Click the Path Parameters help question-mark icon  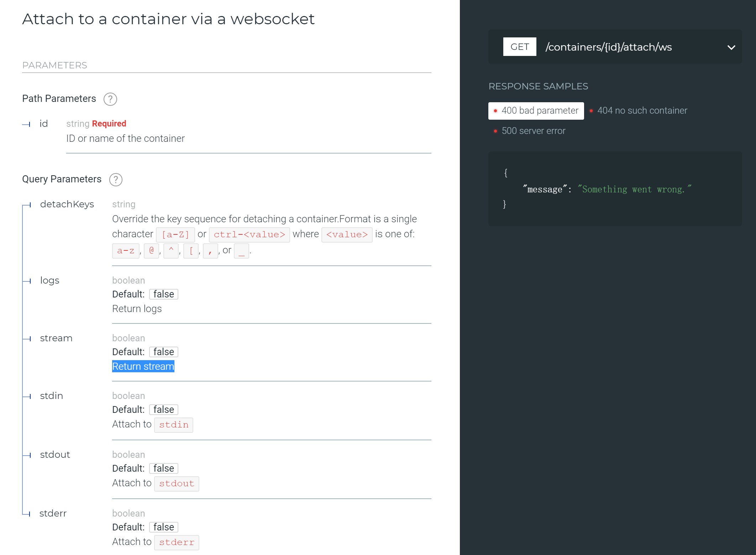pyautogui.click(x=110, y=99)
